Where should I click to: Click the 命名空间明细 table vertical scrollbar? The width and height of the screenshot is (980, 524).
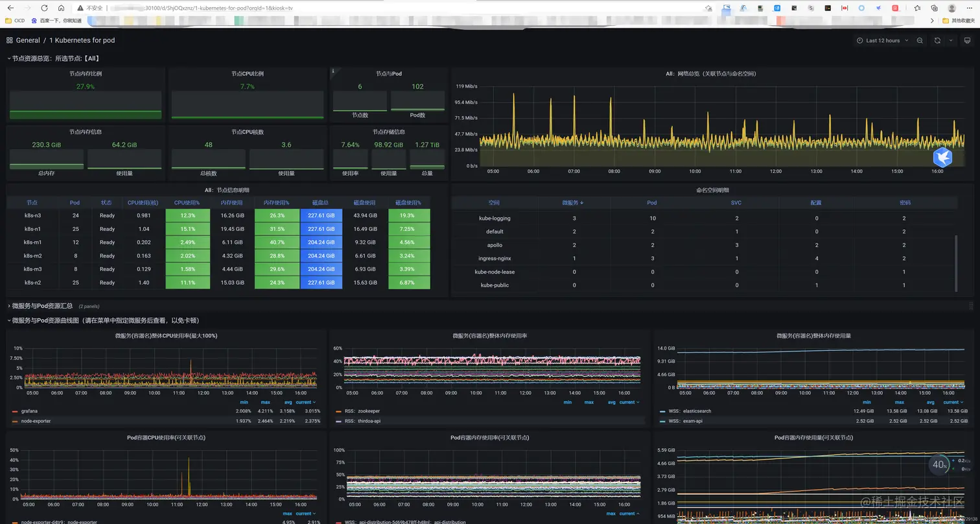(955, 263)
